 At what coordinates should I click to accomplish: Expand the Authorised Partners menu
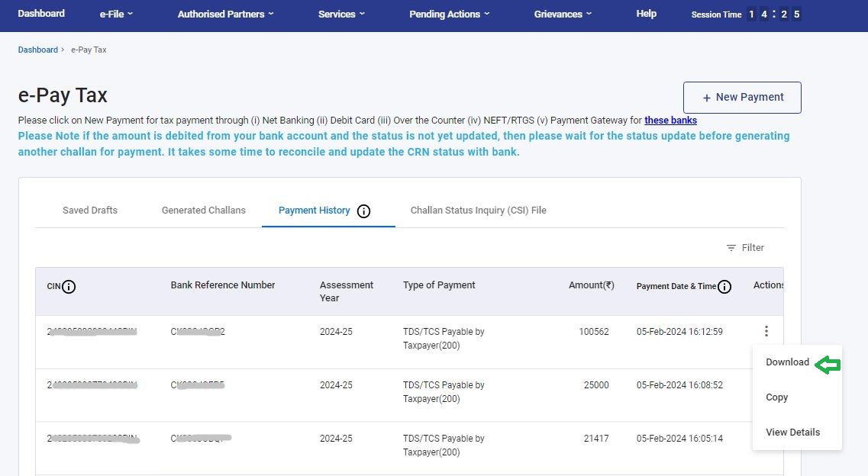point(225,14)
